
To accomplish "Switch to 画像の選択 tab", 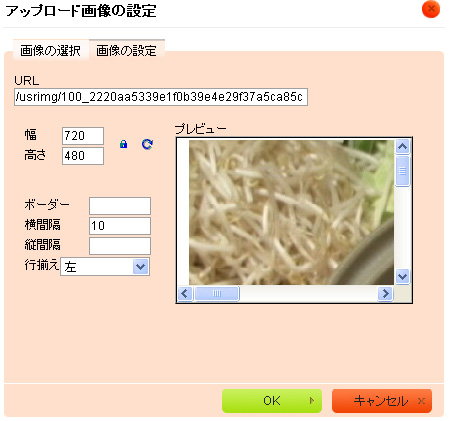I will (50, 50).
